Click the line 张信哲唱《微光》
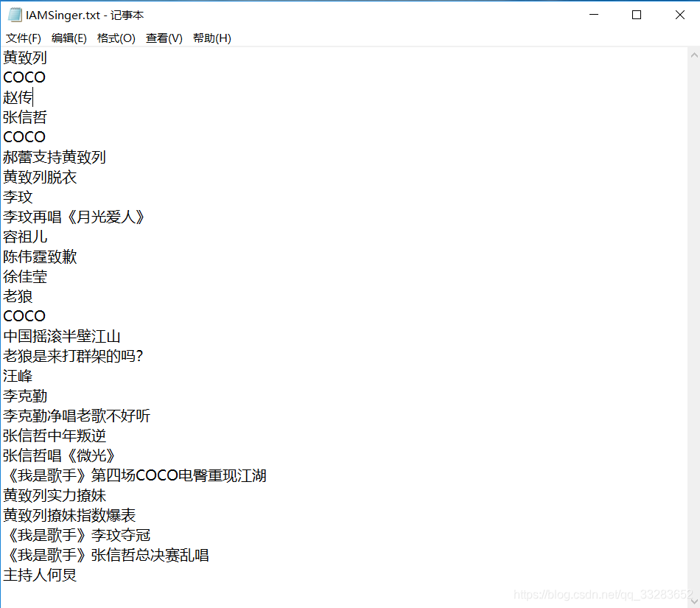This screenshot has height=608, width=700. coord(59,455)
